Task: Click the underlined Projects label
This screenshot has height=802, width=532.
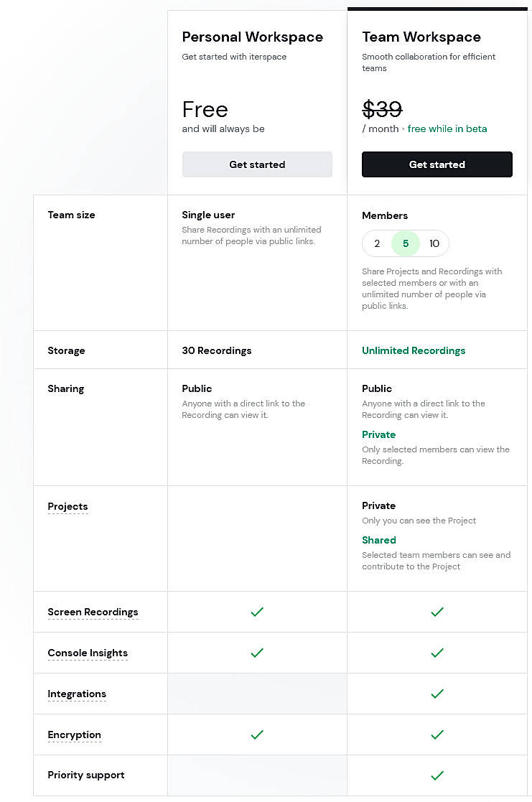Action: 67,506
